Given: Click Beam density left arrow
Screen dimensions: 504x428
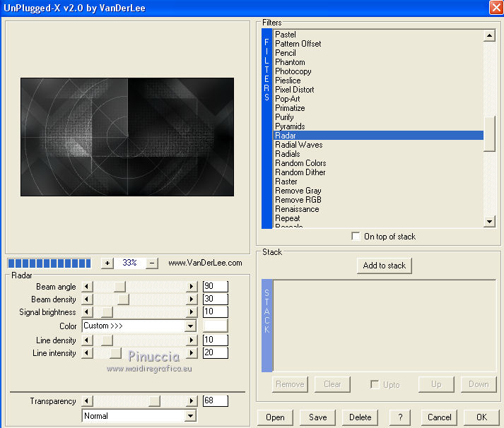Looking at the screenshot, I should click(x=88, y=299).
